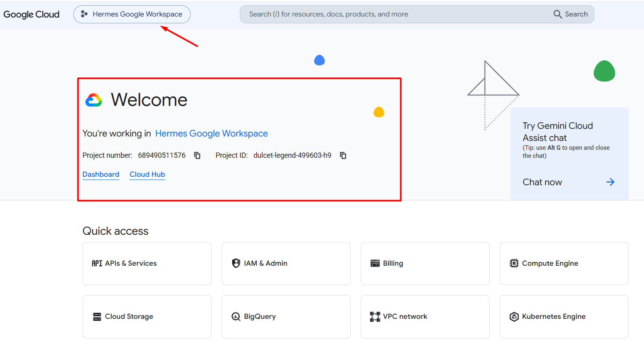The width and height of the screenshot is (644, 347).
Task: Copy the project ID
Action: pyautogui.click(x=343, y=155)
